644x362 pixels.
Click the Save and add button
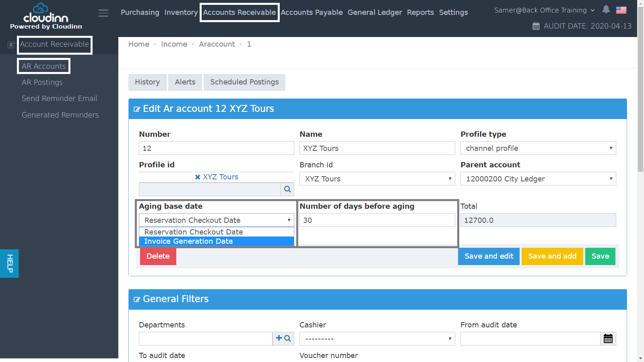coord(552,256)
